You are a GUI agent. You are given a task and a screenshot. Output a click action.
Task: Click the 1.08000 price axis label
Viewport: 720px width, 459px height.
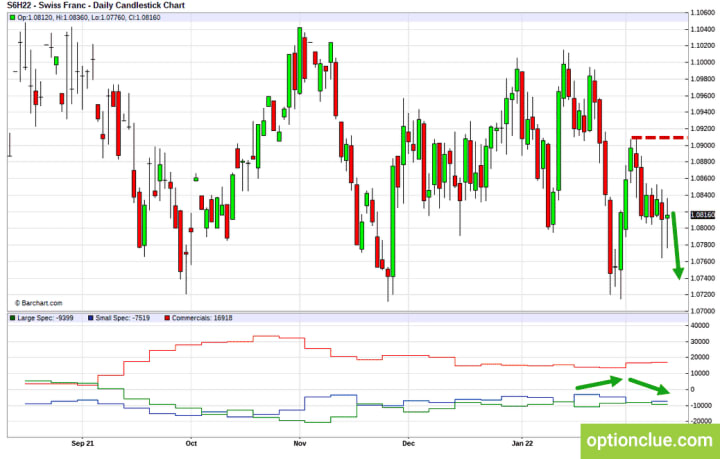tap(703, 228)
